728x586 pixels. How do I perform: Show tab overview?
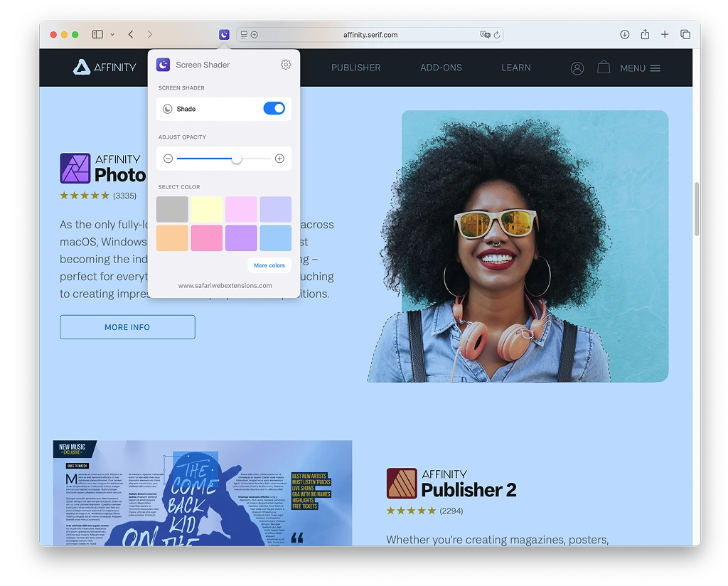pyautogui.click(x=685, y=34)
